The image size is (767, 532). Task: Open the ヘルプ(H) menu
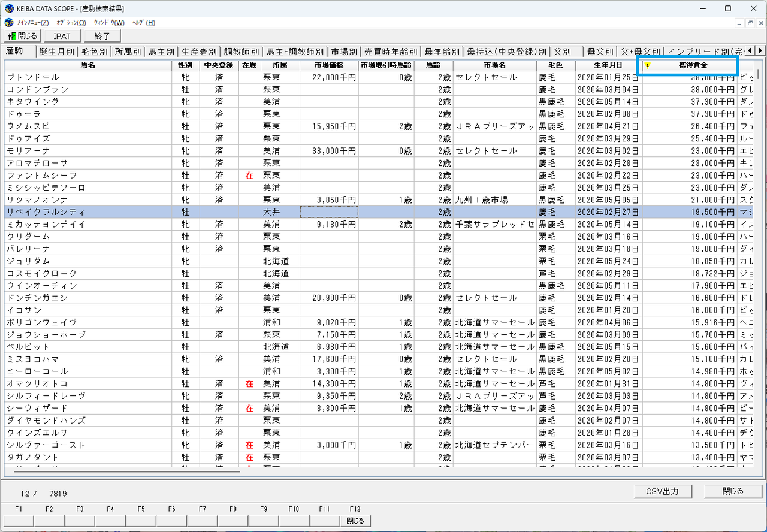tap(143, 23)
